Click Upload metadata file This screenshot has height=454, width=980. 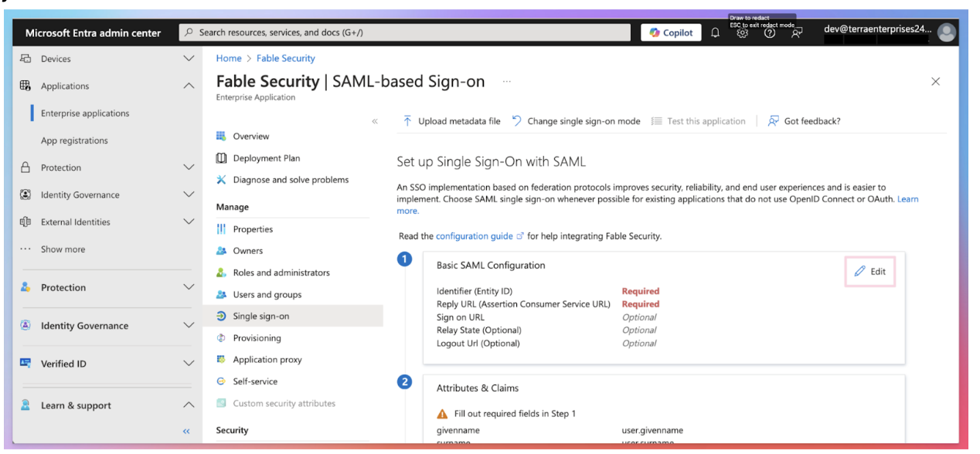[451, 121]
